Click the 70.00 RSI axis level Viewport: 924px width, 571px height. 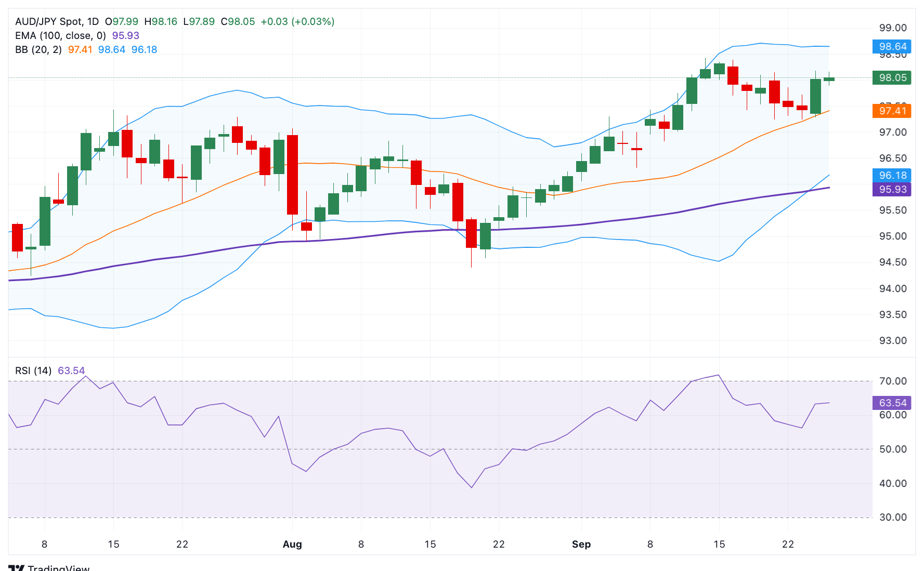pos(893,381)
